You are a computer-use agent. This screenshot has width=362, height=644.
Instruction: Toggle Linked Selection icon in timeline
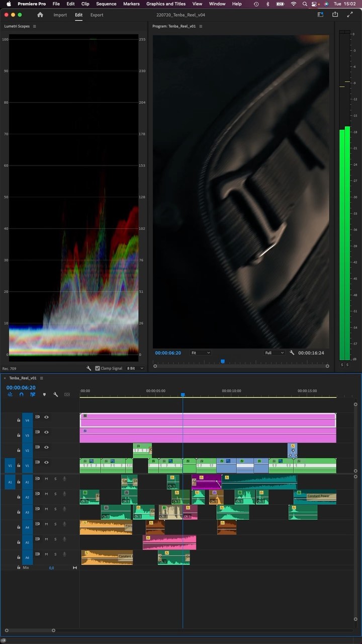(x=33, y=394)
